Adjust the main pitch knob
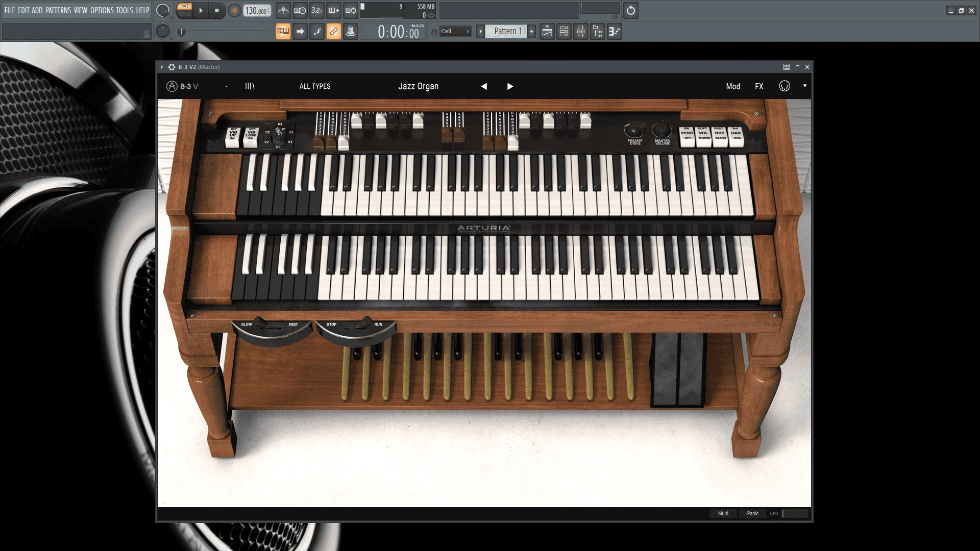Image resolution: width=980 pixels, height=551 pixels. (x=163, y=32)
